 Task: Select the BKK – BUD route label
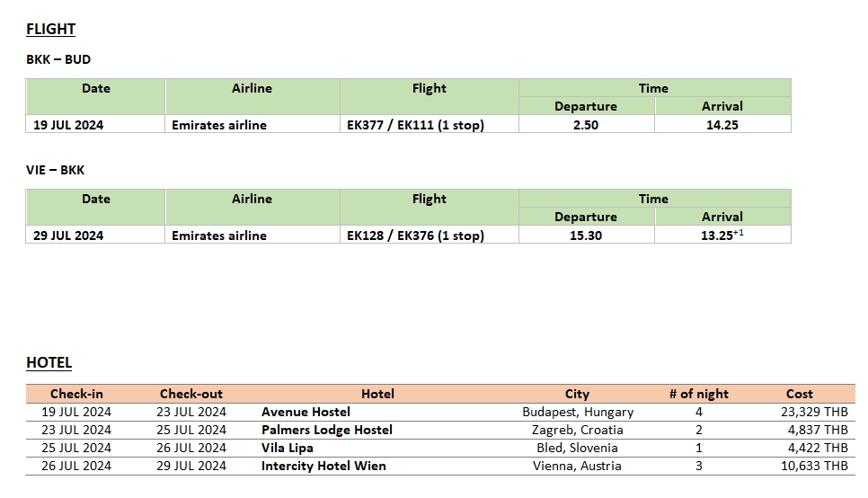pyautogui.click(x=58, y=59)
